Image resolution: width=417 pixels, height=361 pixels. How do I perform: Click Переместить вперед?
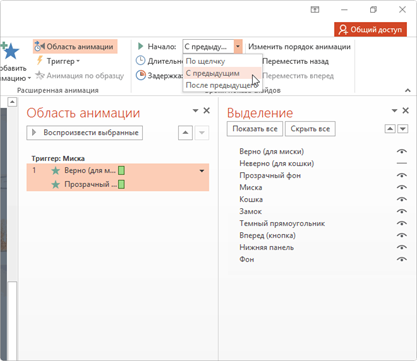point(298,76)
